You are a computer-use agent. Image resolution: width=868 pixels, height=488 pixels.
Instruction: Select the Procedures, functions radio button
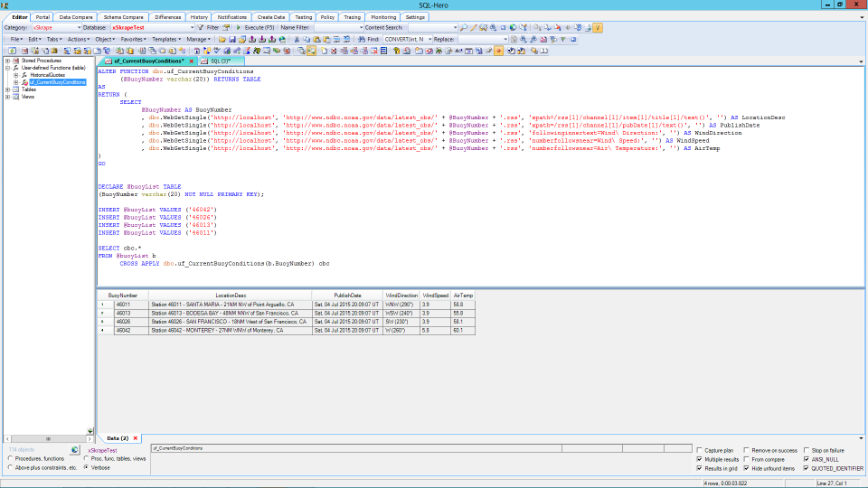[x=11, y=459]
